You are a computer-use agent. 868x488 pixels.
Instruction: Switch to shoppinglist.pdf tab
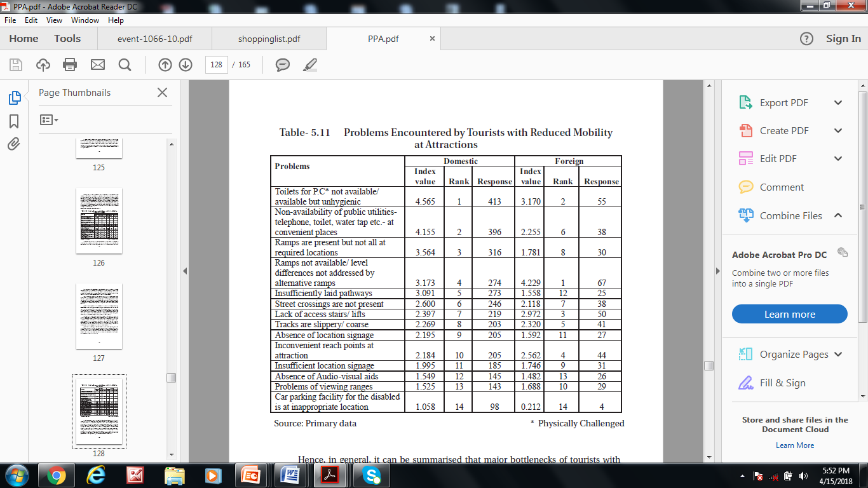tap(269, 39)
